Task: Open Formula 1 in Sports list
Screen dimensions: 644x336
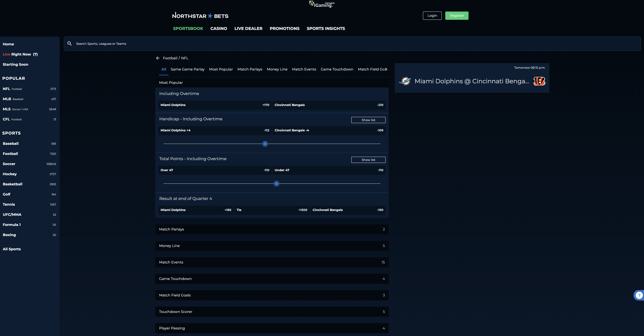Action: [29, 225]
